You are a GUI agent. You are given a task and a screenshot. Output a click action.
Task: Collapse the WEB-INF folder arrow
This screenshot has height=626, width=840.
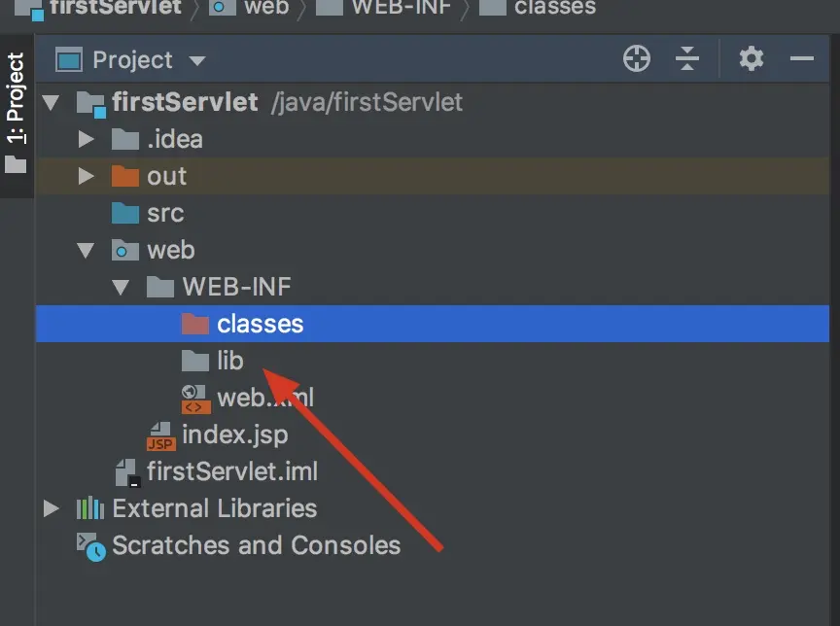click(x=121, y=287)
